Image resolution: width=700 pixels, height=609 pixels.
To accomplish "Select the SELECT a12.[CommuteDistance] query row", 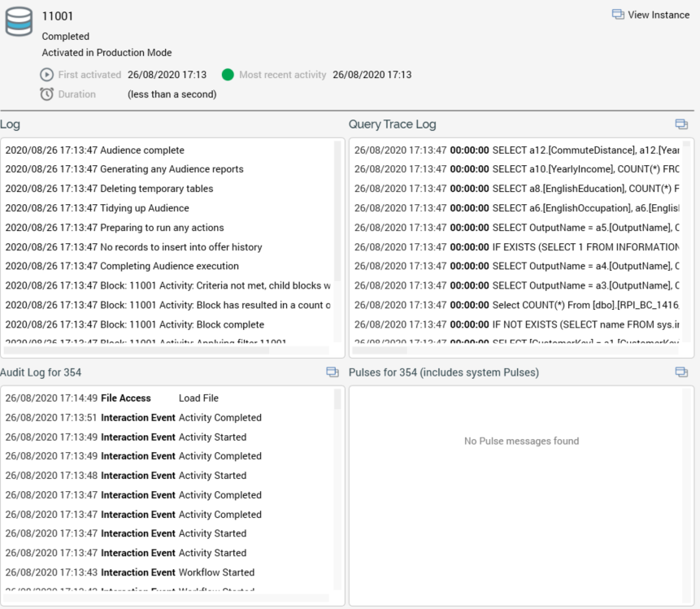I will tap(516, 150).
